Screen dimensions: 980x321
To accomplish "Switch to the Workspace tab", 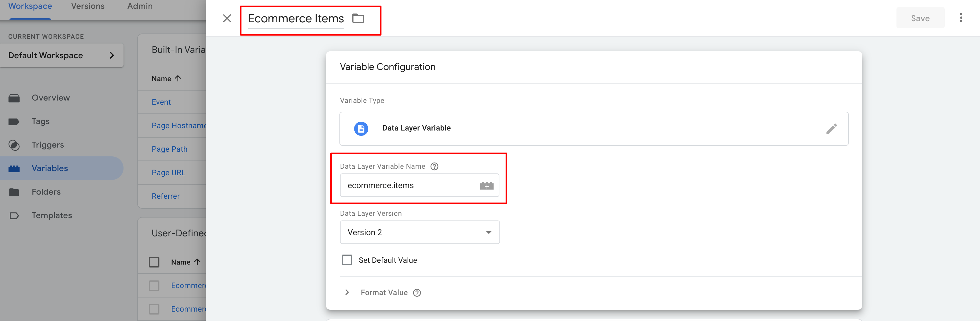I will (x=30, y=6).
